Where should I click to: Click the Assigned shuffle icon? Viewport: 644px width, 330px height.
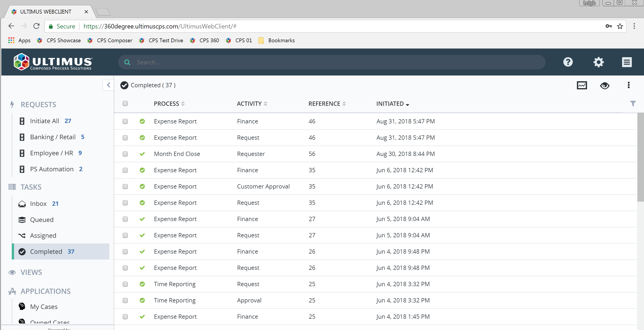click(22, 236)
